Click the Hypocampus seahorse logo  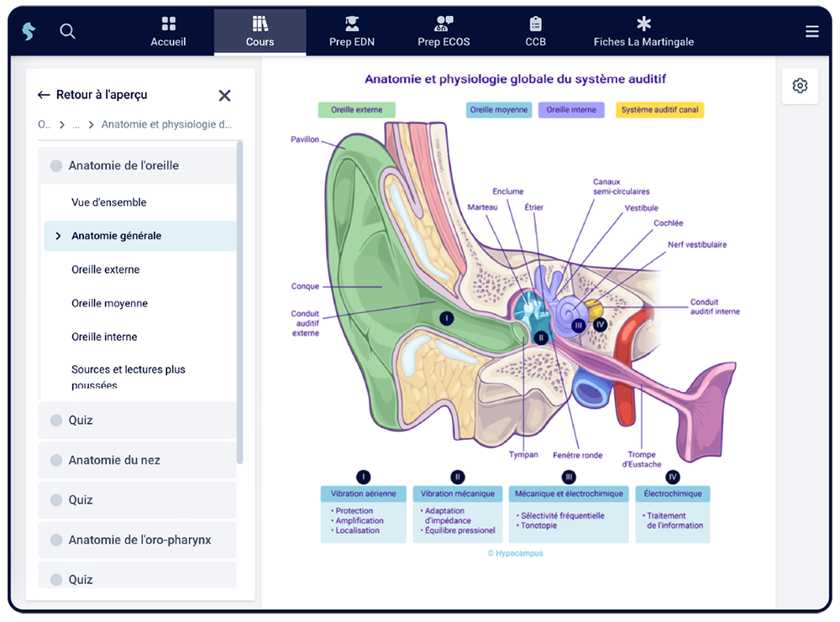(x=29, y=32)
